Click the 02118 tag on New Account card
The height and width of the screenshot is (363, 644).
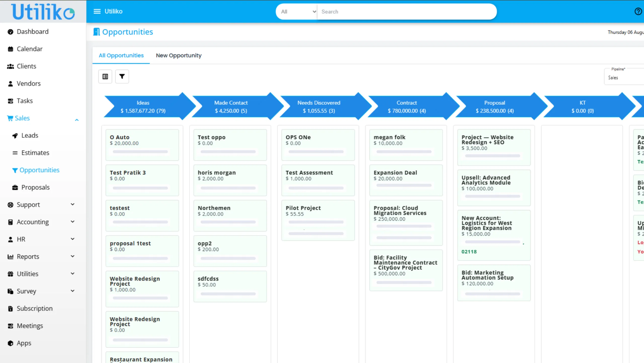pyautogui.click(x=469, y=252)
